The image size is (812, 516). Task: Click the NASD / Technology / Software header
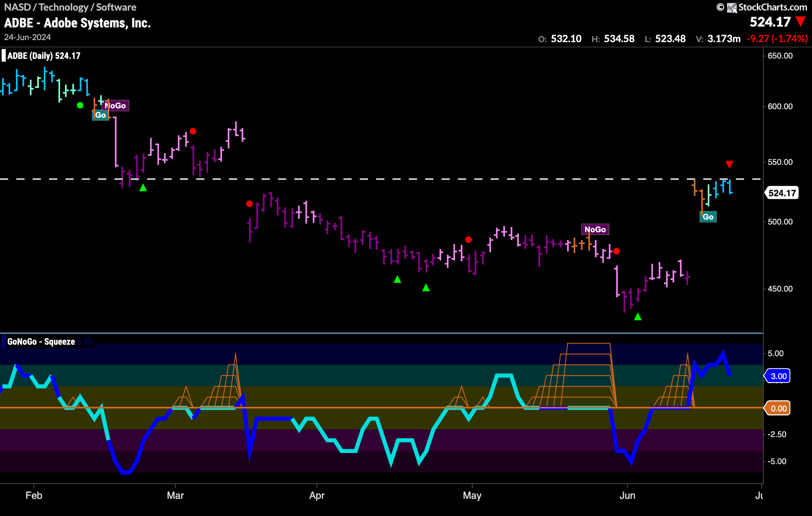[70, 7]
